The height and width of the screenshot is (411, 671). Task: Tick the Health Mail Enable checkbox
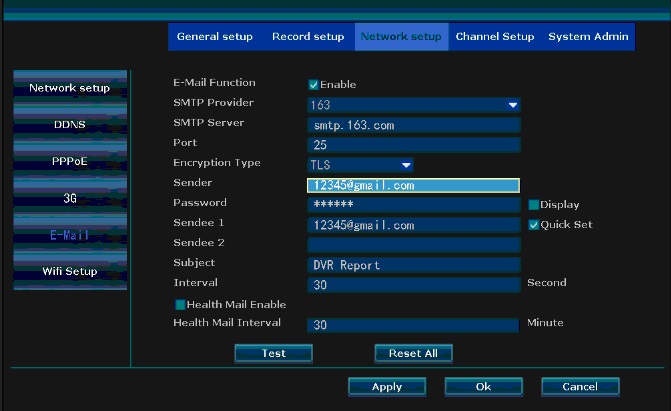[x=180, y=305]
